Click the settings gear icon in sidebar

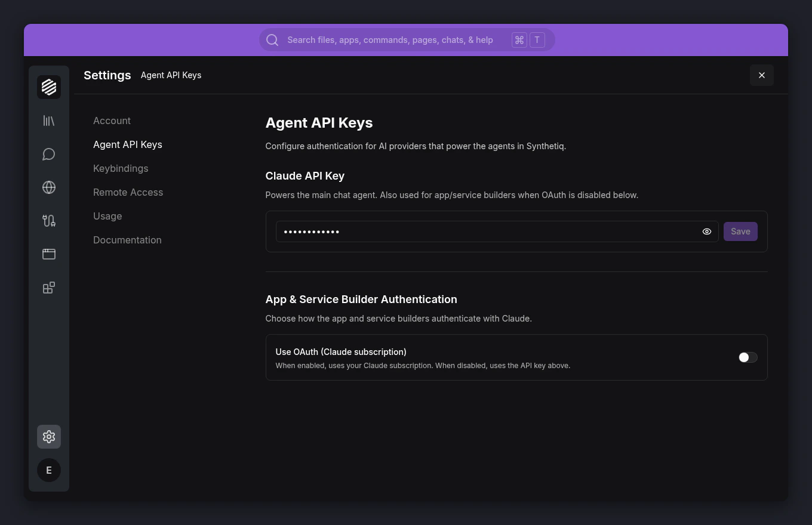click(x=49, y=437)
